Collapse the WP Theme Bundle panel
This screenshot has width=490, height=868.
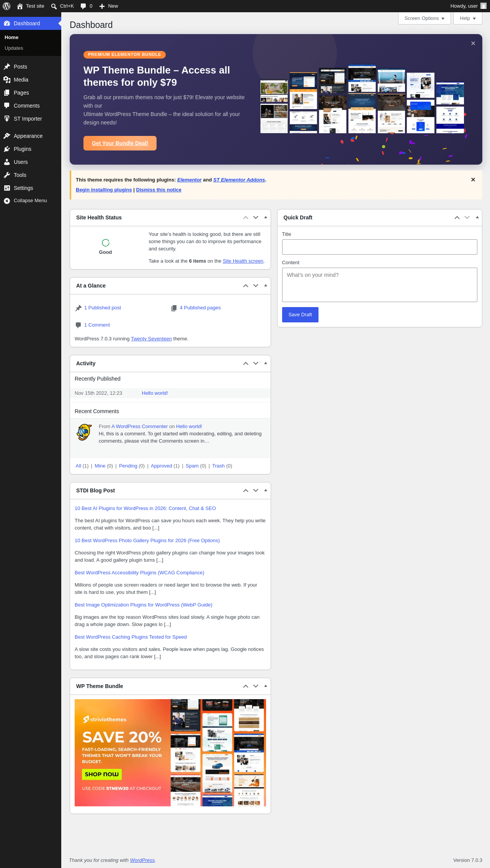click(x=266, y=686)
